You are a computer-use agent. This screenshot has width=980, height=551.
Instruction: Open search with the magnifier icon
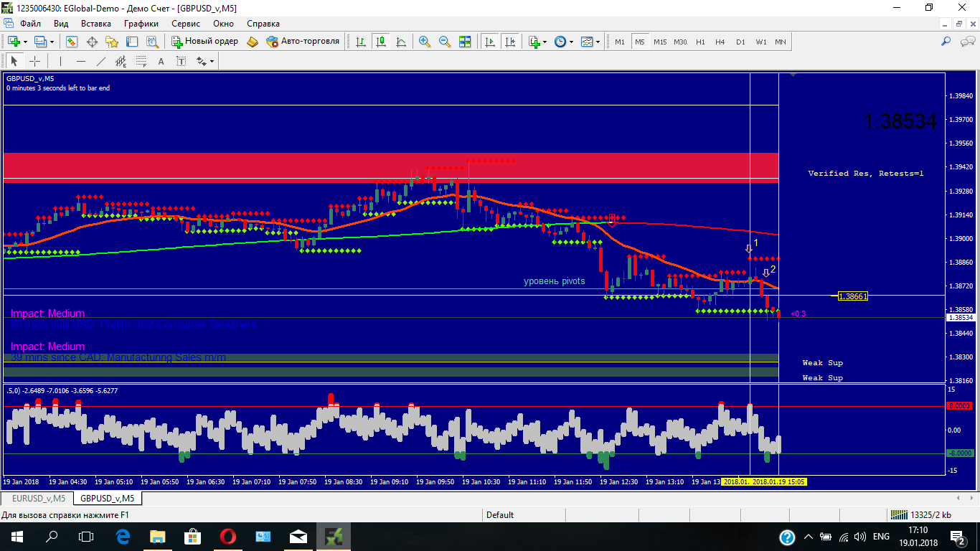point(946,42)
